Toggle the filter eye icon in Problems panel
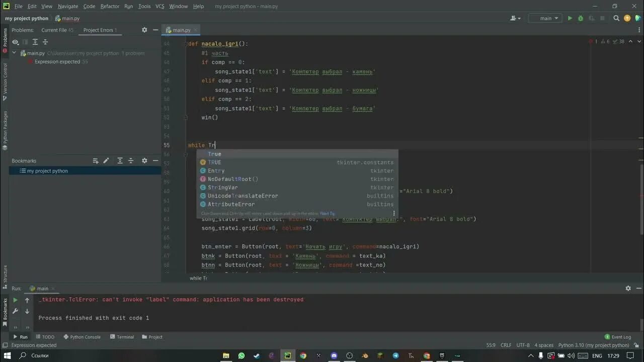This screenshot has width=644, height=362. [15, 42]
